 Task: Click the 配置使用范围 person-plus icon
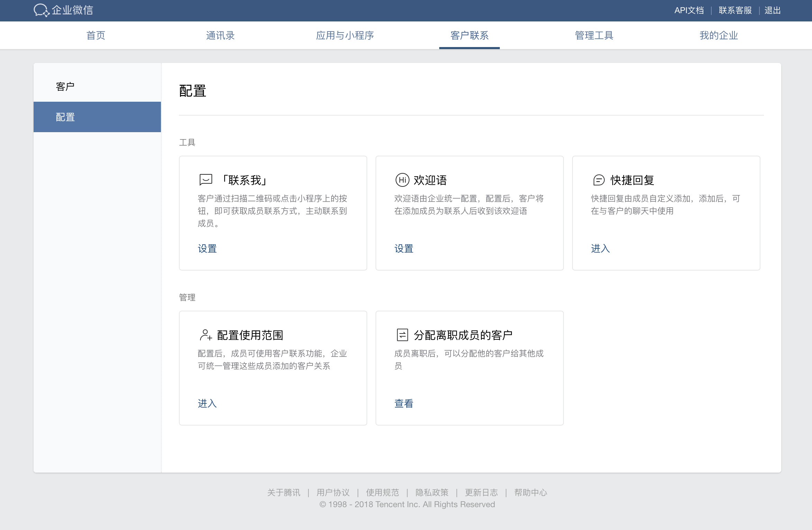pos(206,335)
